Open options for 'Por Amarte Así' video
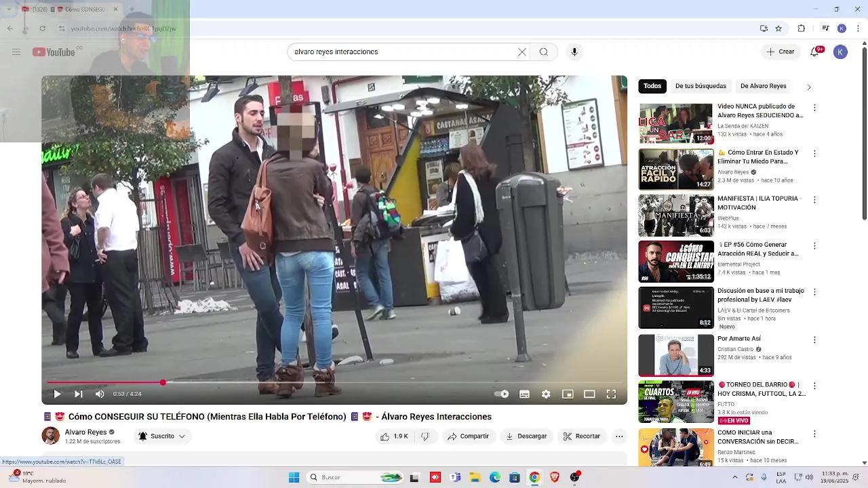The image size is (868, 488). pyautogui.click(x=814, y=340)
